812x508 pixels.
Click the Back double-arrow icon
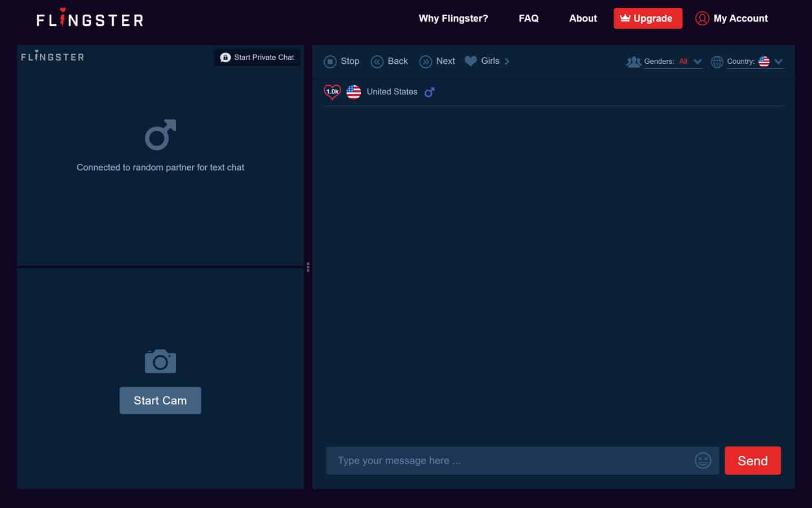[377, 62]
